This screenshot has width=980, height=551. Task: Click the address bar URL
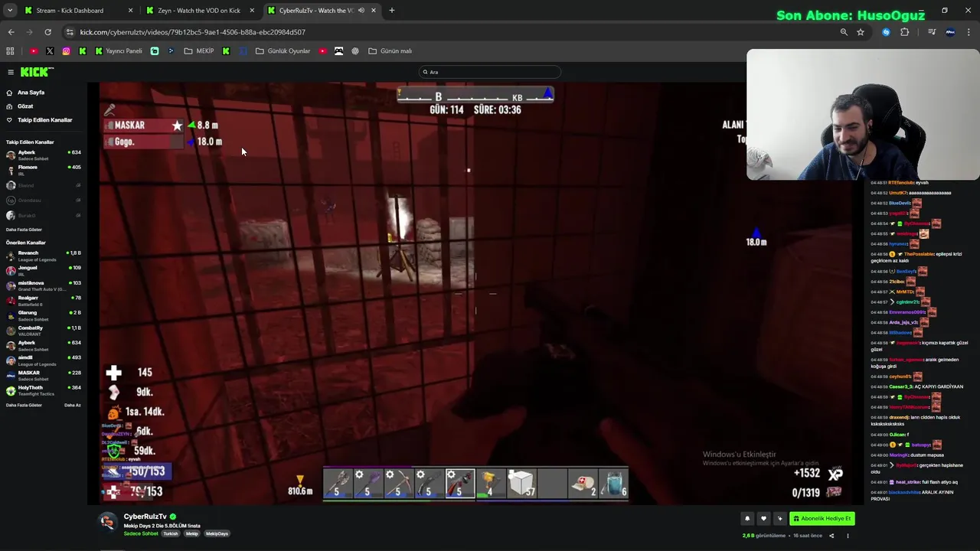pos(192,32)
